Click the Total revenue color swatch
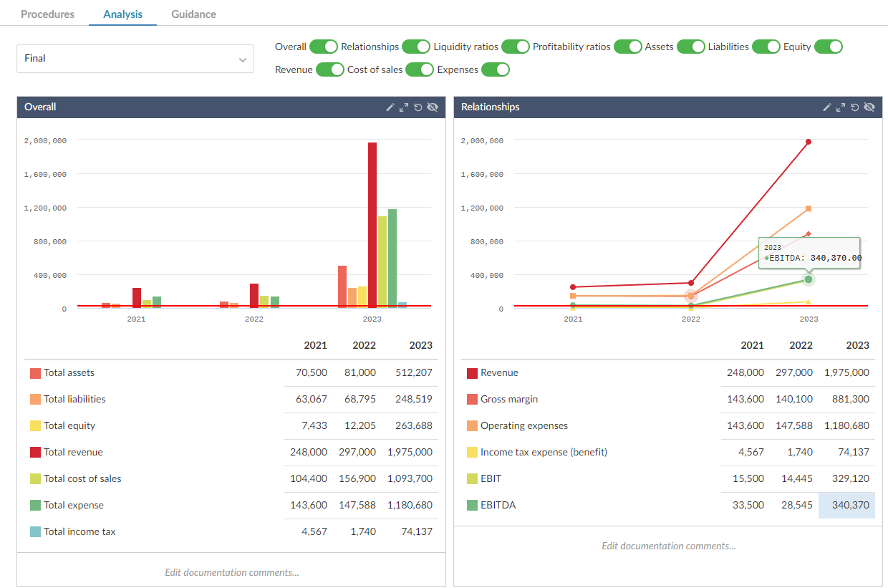The image size is (888, 588). (x=35, y=453)
